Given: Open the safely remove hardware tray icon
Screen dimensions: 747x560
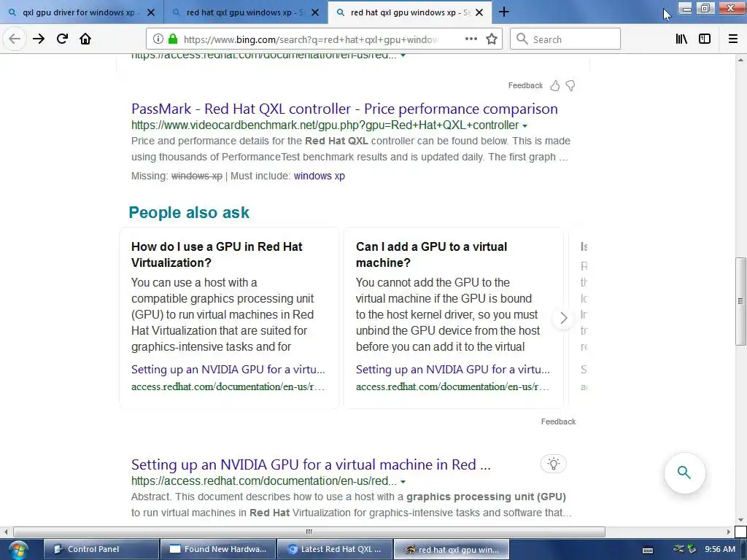Looking at the screenshot, I should coord(692,549).
